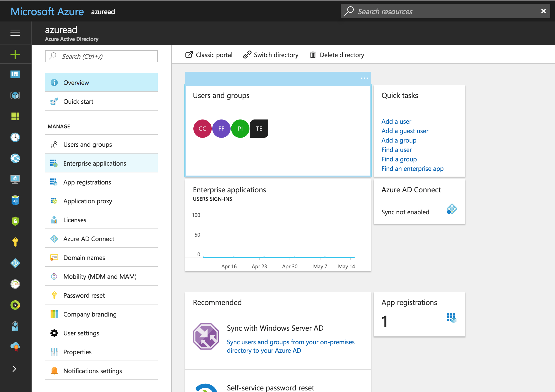Open the Dashboard icon in left sidebar
This screenshot has width=555, height=392.
coord(15,74)
